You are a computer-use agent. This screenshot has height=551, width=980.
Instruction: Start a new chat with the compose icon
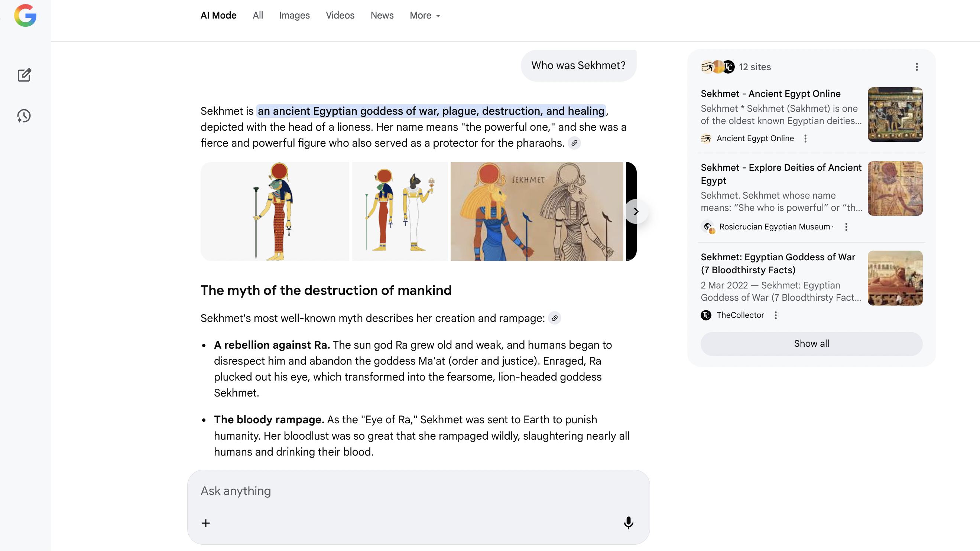[x=24, y=75]
